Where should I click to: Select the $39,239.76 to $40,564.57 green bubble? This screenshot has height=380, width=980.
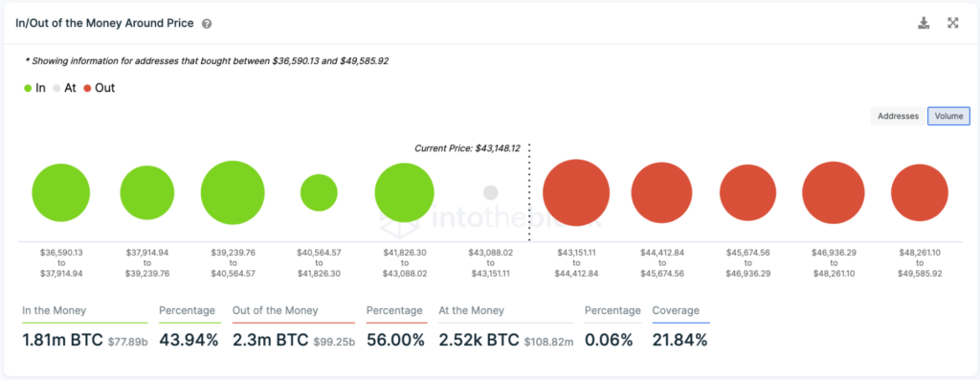point(233,192)
